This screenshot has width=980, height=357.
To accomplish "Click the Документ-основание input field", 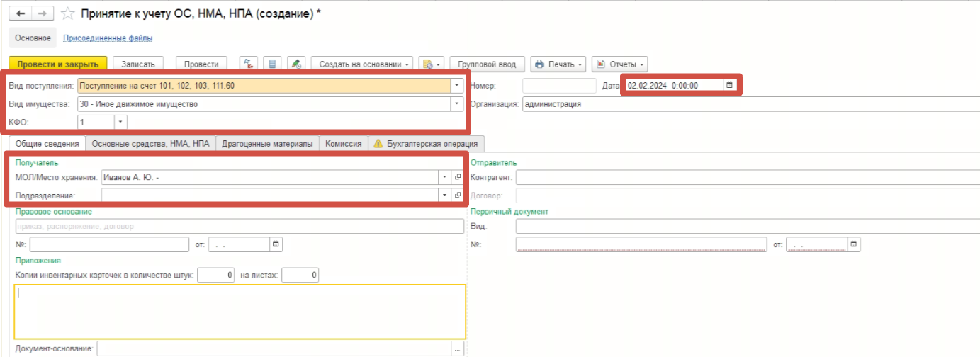I will [x=274, y=348].
